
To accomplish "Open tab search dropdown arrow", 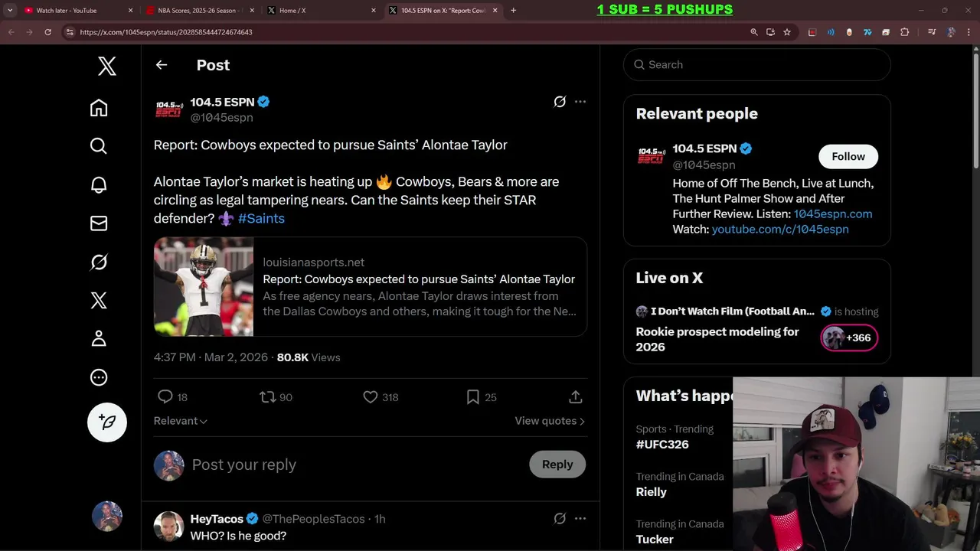I will pyautogui.click(x=10, y=10).
